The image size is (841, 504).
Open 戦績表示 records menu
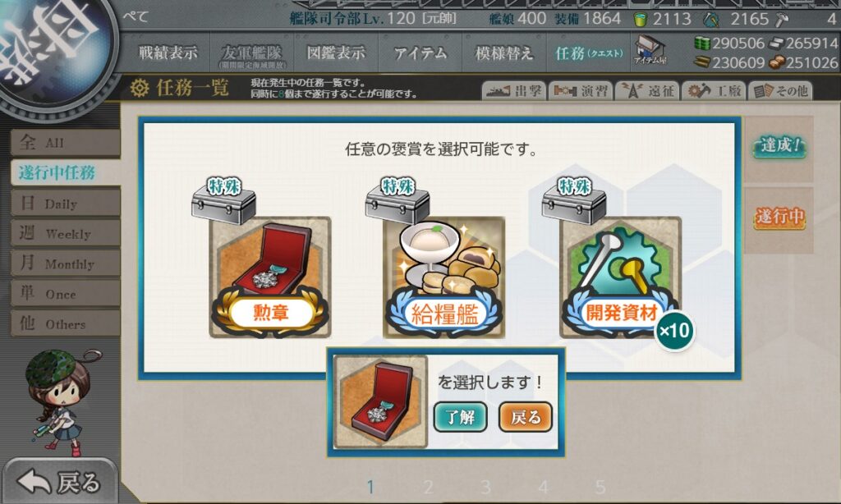point(168,53)
